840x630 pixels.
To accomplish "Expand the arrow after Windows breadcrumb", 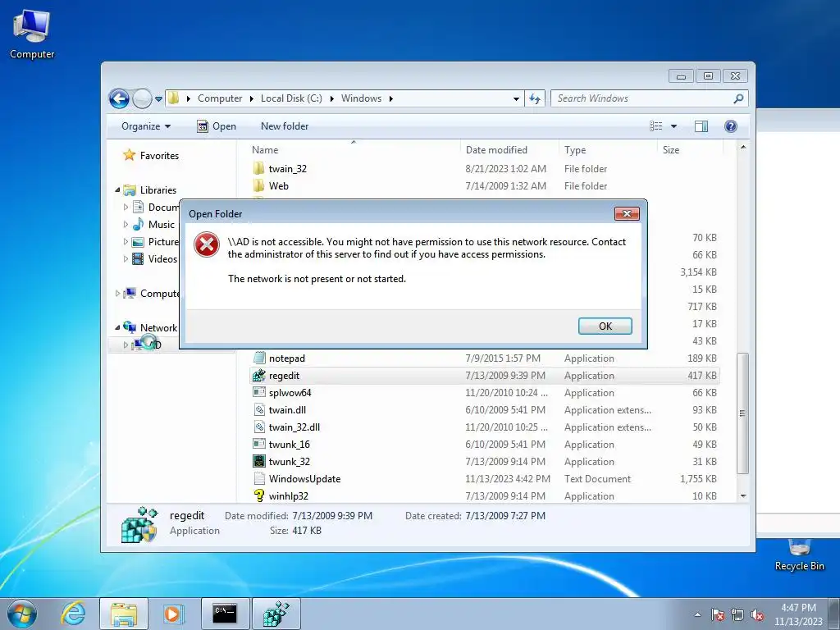I will 391,98.
